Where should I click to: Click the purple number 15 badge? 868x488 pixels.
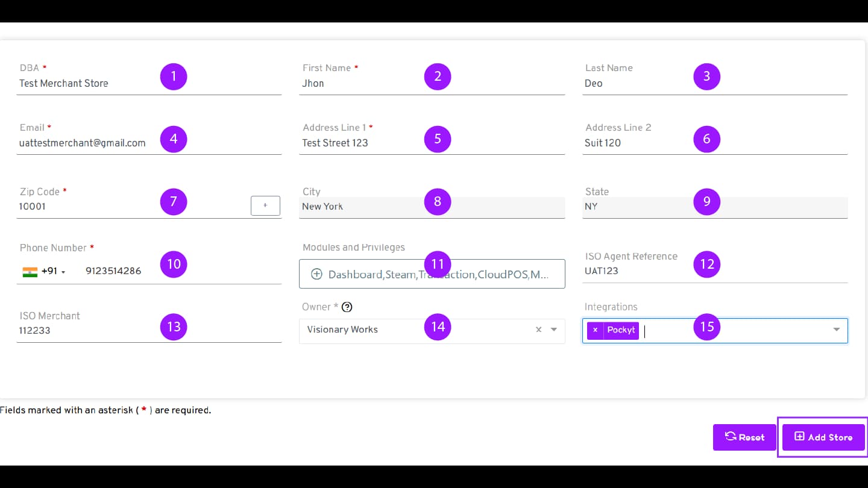[x=706, y=327]
